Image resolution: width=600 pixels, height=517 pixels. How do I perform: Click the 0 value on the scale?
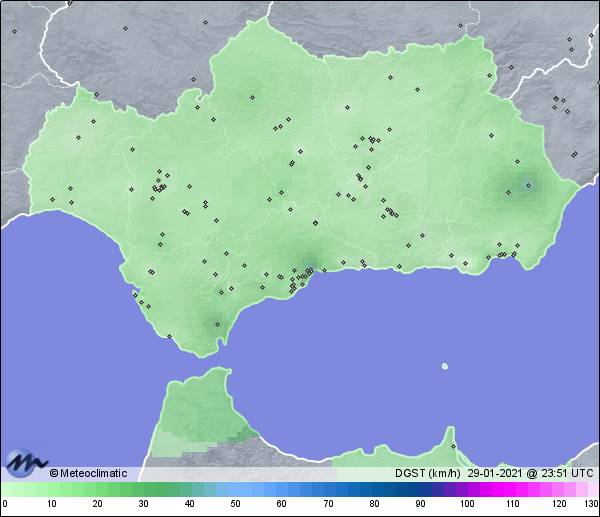[5, 503]
